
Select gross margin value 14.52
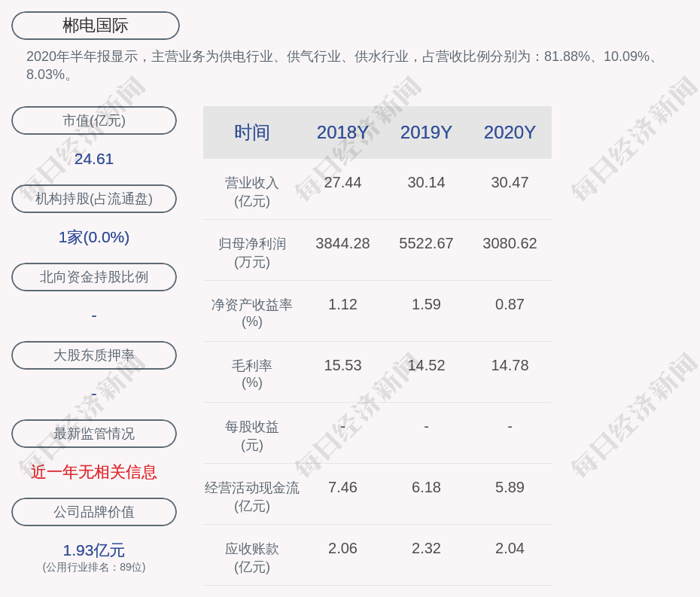pyautogui.click(x=426, y=365)
